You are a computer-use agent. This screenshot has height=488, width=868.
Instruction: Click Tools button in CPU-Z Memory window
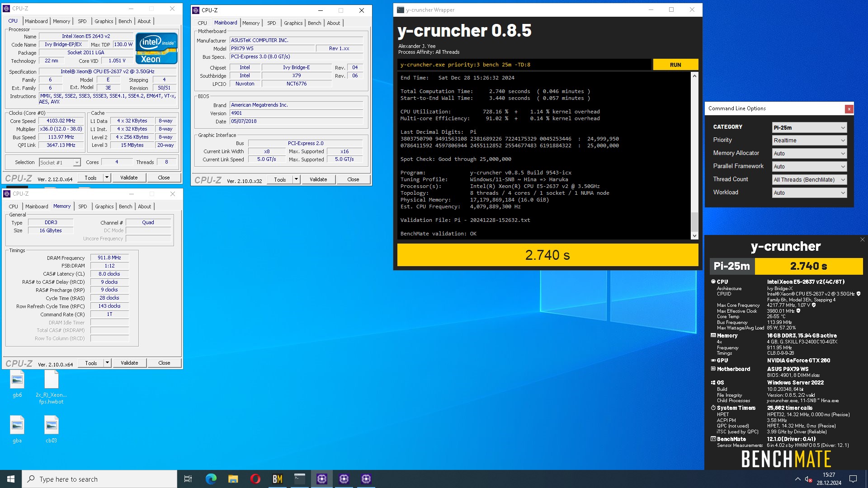[x=91, y=363]
